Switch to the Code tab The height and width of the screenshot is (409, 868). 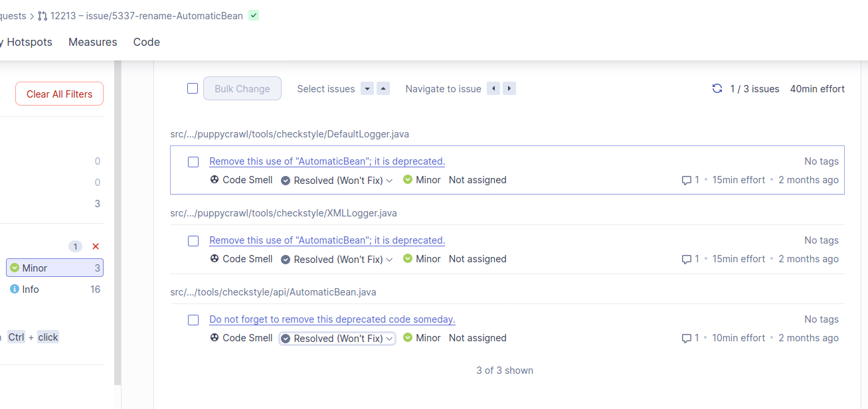click(x=147, y=42)
